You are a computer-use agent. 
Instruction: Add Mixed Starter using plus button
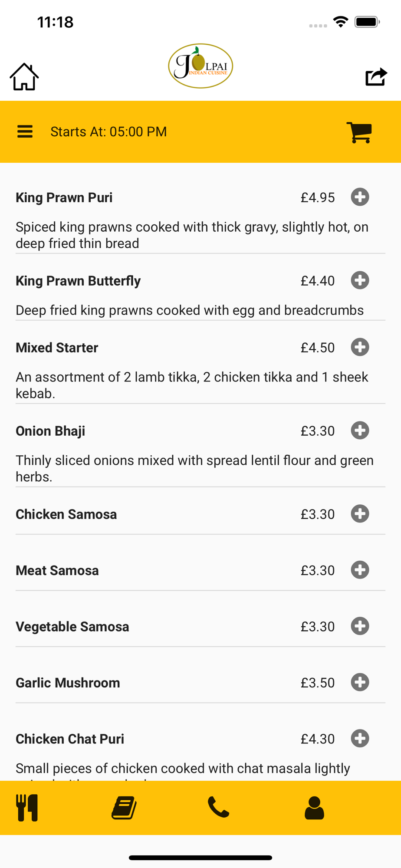click(360, 347)
